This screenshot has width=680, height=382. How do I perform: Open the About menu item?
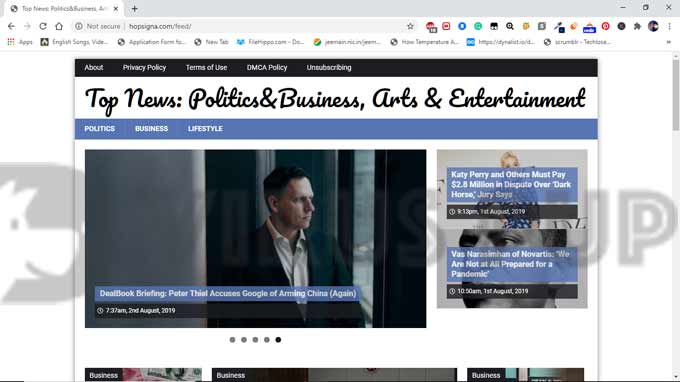[94, 68]
